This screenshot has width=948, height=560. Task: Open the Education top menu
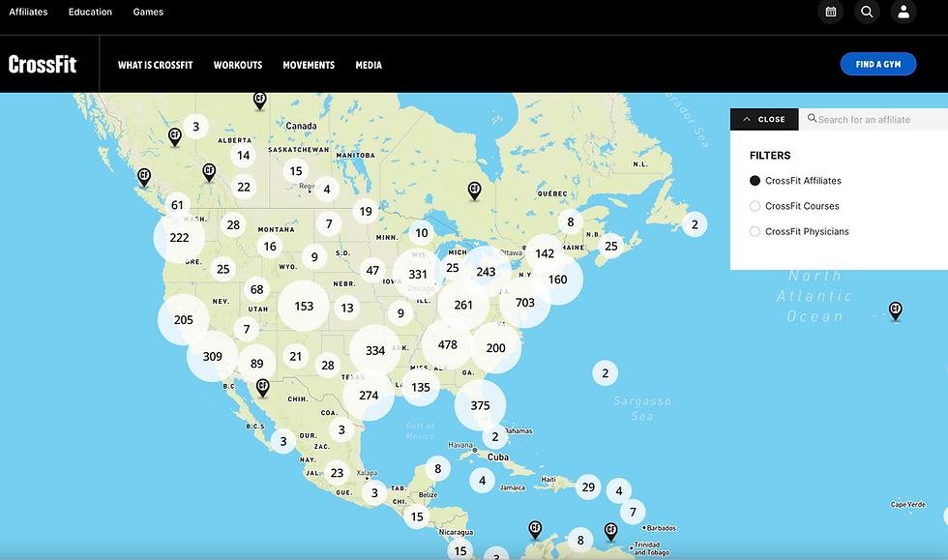tap(90, 12)
